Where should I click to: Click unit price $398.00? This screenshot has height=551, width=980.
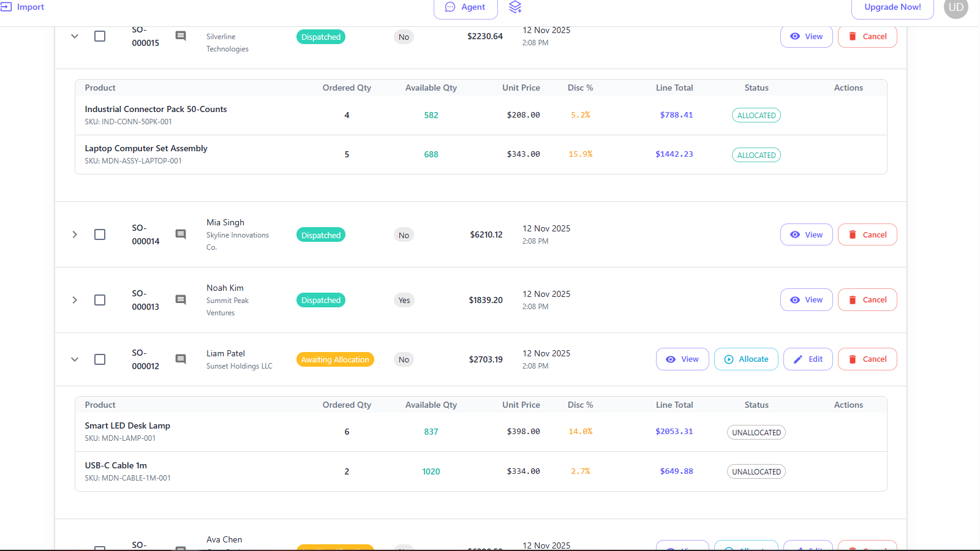coord(523,432)
